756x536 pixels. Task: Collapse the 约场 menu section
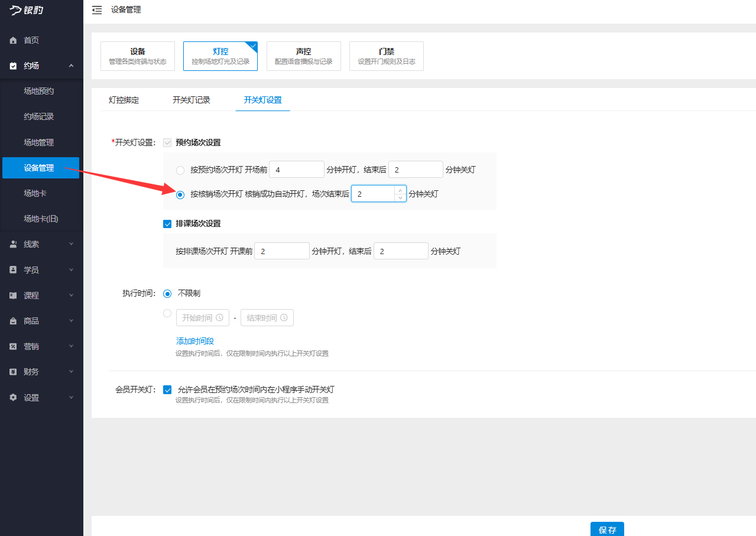click(71, 66)
